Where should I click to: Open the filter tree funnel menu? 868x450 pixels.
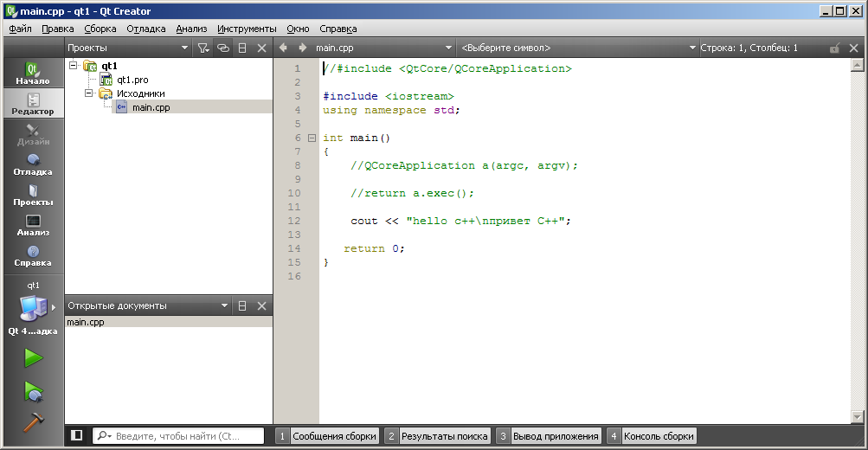tap(203, 48)
